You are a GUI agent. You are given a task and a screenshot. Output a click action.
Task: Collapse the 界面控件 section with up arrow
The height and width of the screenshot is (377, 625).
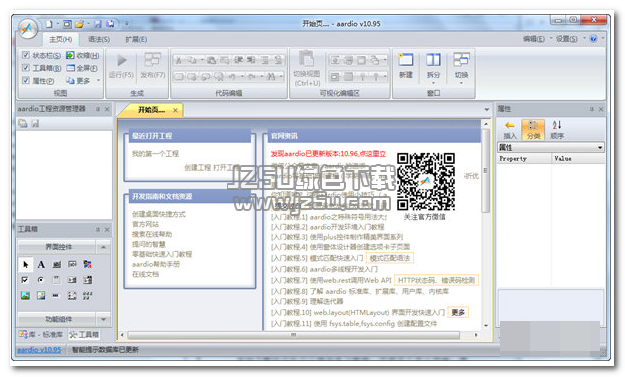tap(103, 247)
